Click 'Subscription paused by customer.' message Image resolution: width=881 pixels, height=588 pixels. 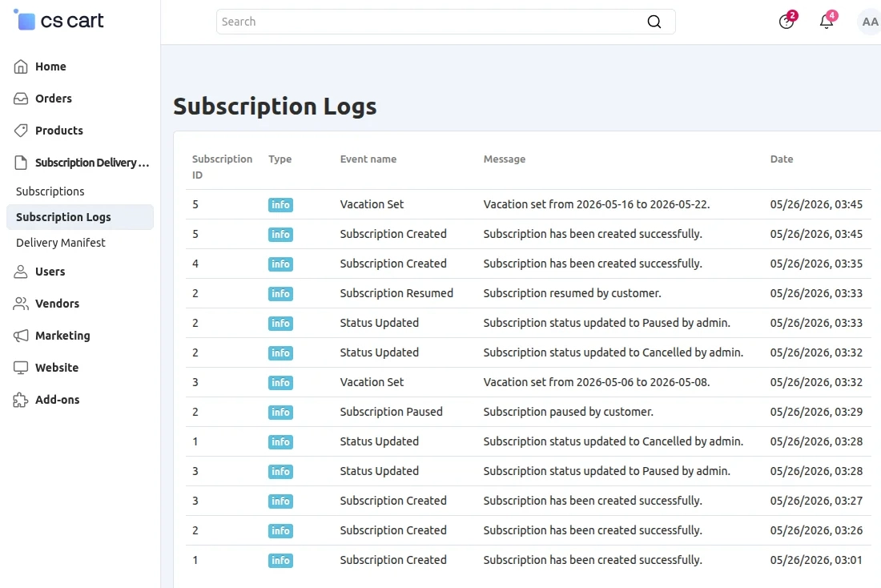click(x=568, y=412)
